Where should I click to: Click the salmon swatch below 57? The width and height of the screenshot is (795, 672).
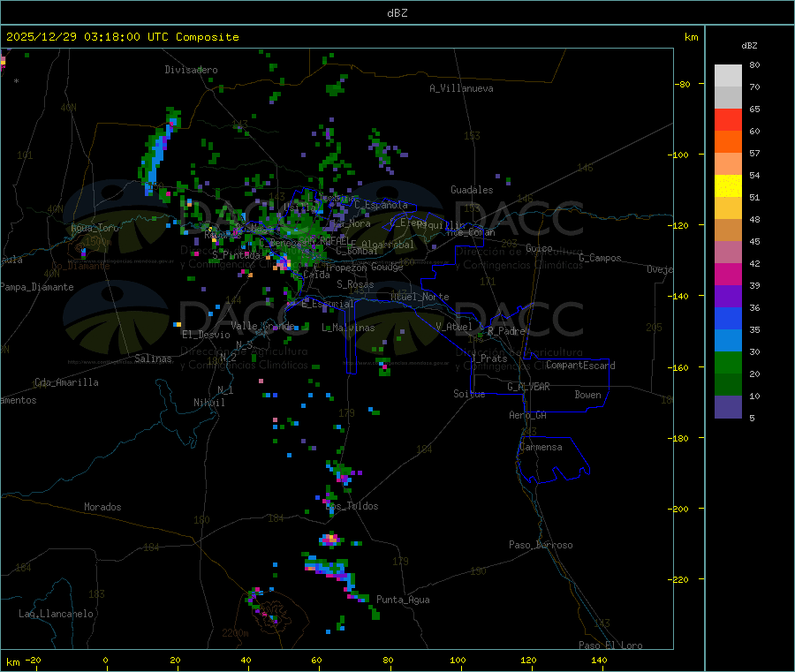click(x=728, y=163)
